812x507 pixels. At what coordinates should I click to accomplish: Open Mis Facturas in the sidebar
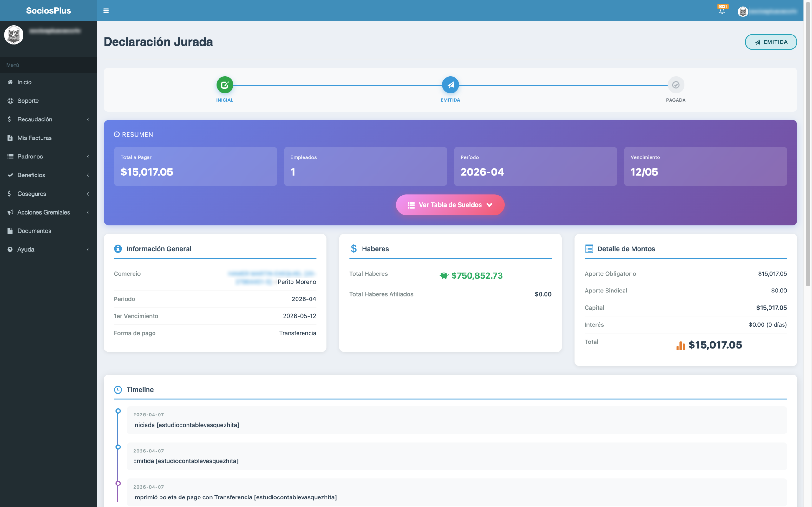(x=35, y=138)
